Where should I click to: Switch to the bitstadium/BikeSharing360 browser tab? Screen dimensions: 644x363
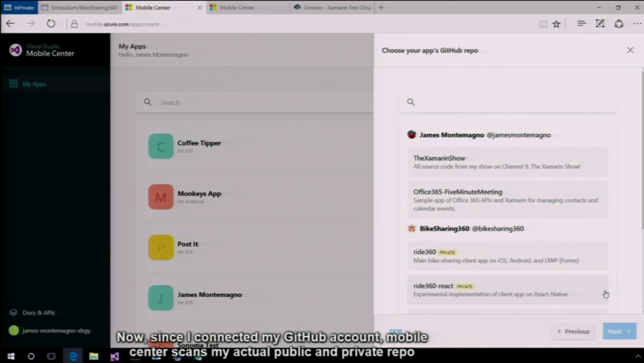79,8
